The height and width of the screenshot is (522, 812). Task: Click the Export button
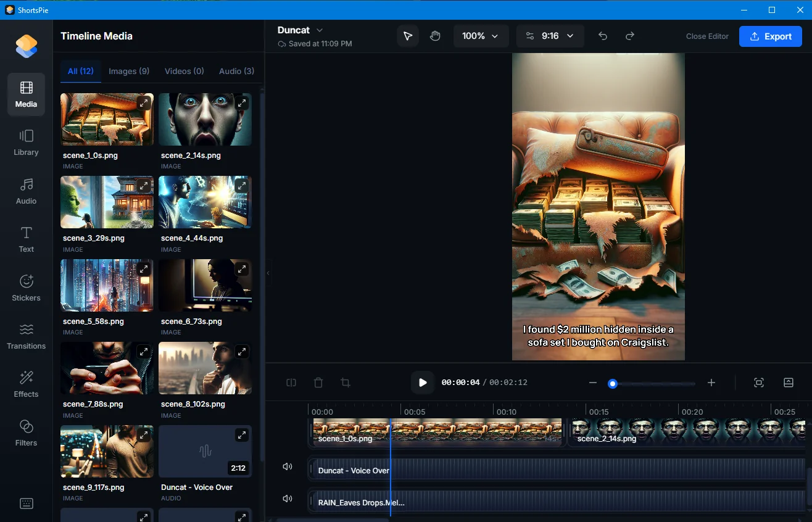tap(770, 36)
